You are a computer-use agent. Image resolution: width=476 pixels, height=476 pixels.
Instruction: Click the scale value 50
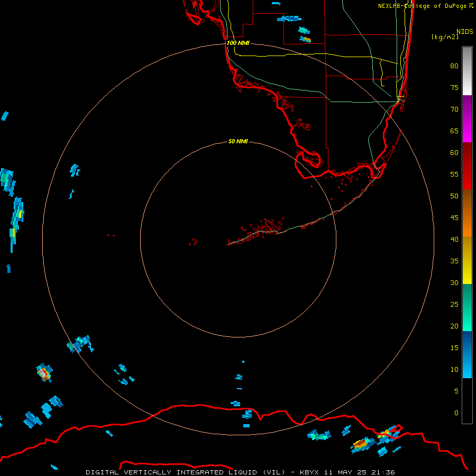click(454, 196)
